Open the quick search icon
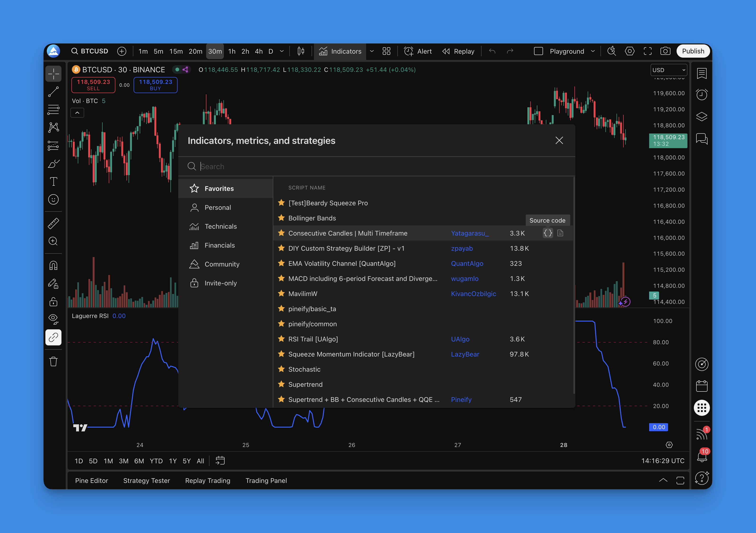Viewport: 756px width, 533px height. pyautogui.click(x=612, y=51)
